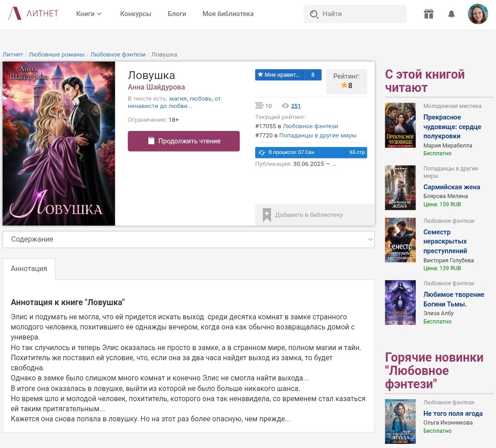Click Любовное фэнтези breadcrumb
The image size is (496, 448).
[x=118, y=54]
